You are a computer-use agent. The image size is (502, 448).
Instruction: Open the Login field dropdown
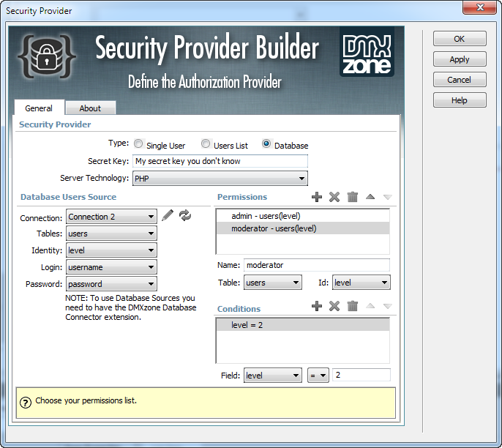point(111,267)
